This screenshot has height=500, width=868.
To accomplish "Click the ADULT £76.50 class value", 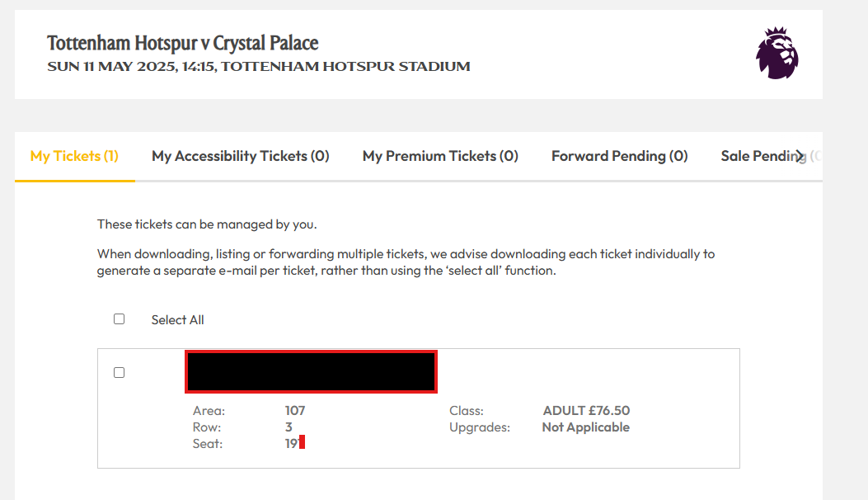I will [x=586, y=411].
